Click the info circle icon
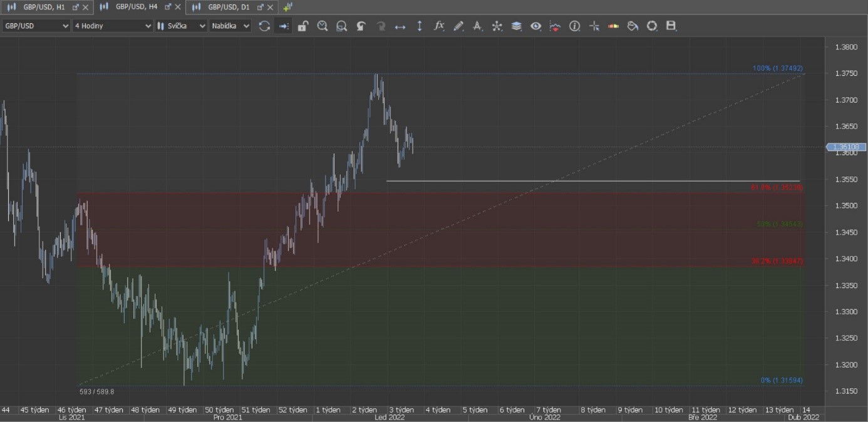The width and height of the screenshot is (868, 422). (x=574, y=26)
